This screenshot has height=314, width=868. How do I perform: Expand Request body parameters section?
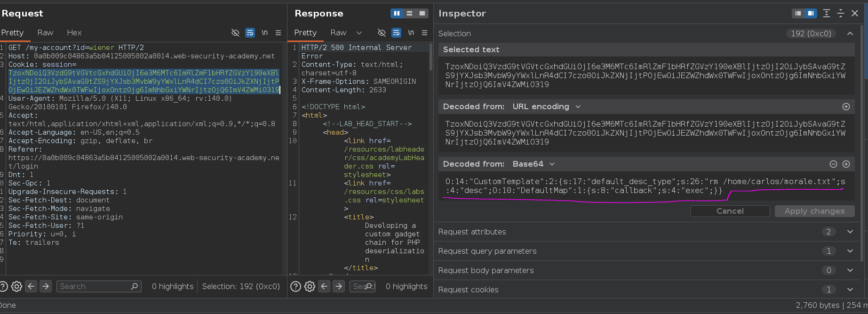(x=850, y=270)
